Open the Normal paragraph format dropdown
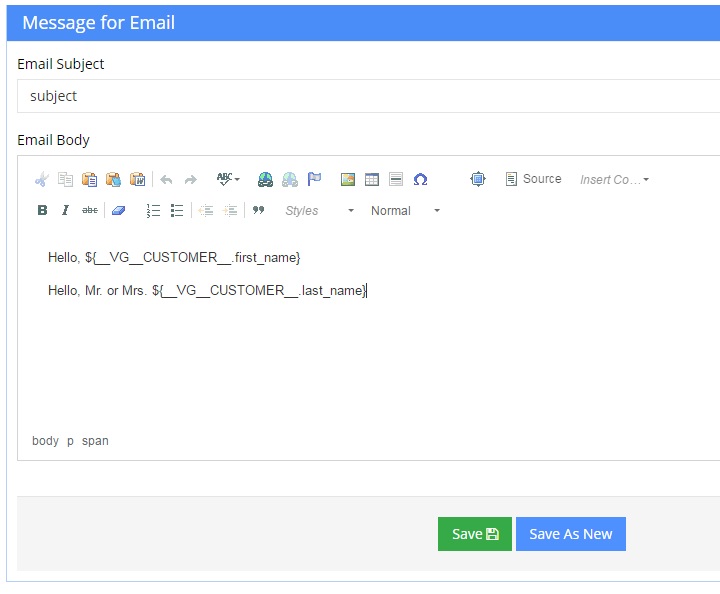The image size is (720, 594). pos(405,211)
